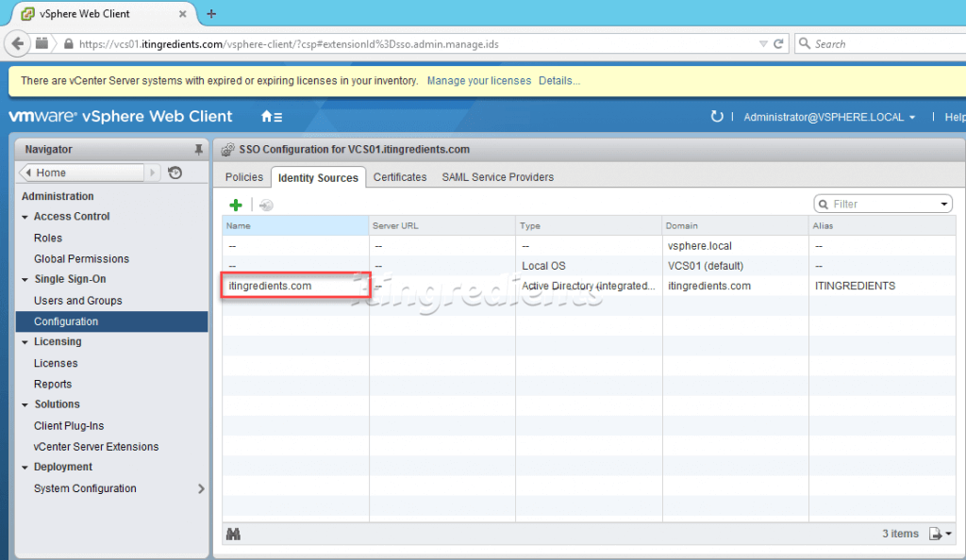Click the pin icon on the Navigator panel
966x560 pixels.
[x=198, y=149]
